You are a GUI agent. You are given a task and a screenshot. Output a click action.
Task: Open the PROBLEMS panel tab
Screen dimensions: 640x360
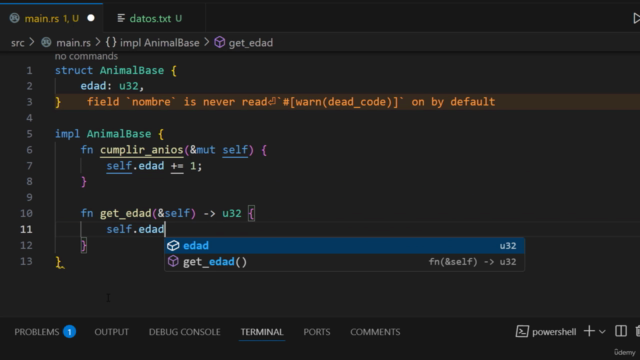point(37,332)
